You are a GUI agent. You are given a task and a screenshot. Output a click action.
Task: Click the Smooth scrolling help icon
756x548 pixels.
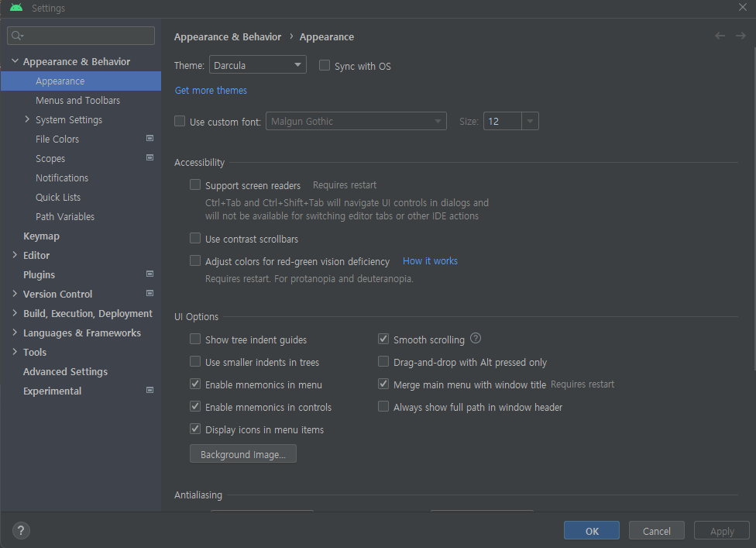pyautogui.click(x=476, y=339)
